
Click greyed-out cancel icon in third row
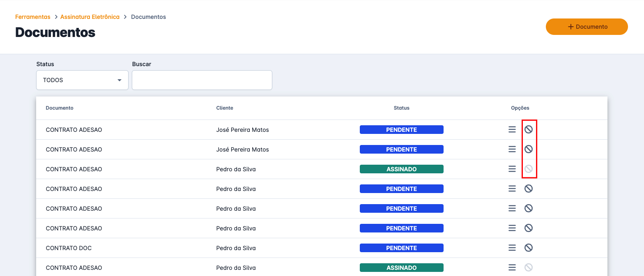click(529, 169)
